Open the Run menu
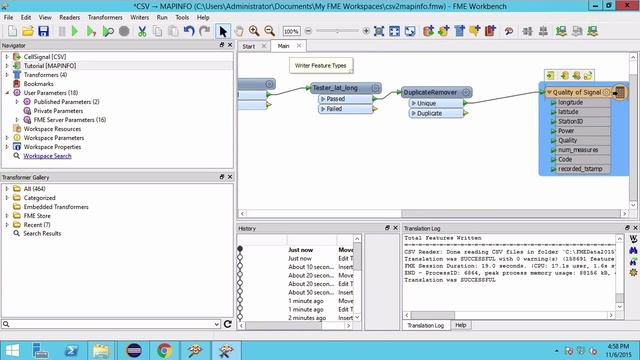This screenshot has height=360, width=640. pos(162,17)
